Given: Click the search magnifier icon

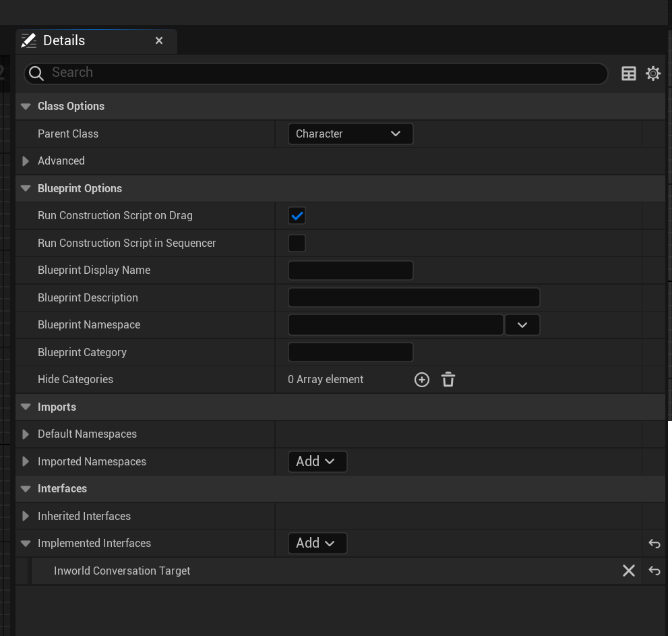Looking at the screenshot, I should click(36, 74).
